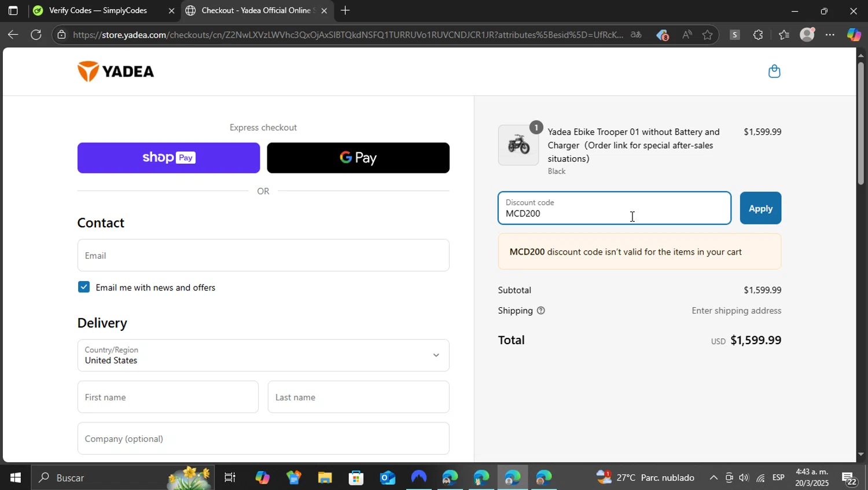Open the network Wi-Fi tray icon
This screenshot has height=490, width=868.
760,478
